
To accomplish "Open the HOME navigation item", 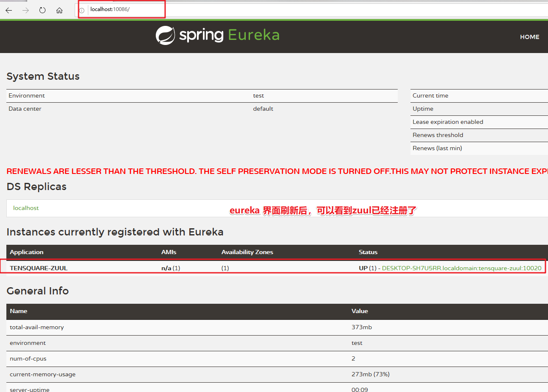I will [x=529, y=37].
